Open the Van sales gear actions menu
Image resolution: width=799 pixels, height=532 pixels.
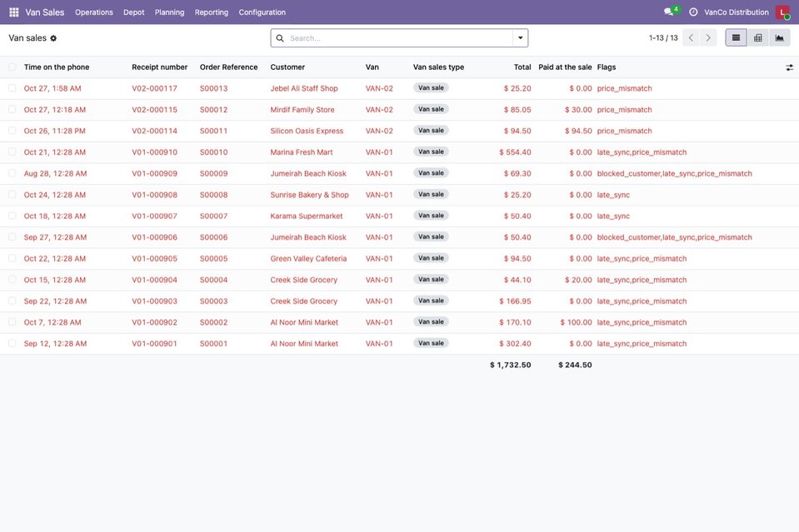(x=53, y=38)
